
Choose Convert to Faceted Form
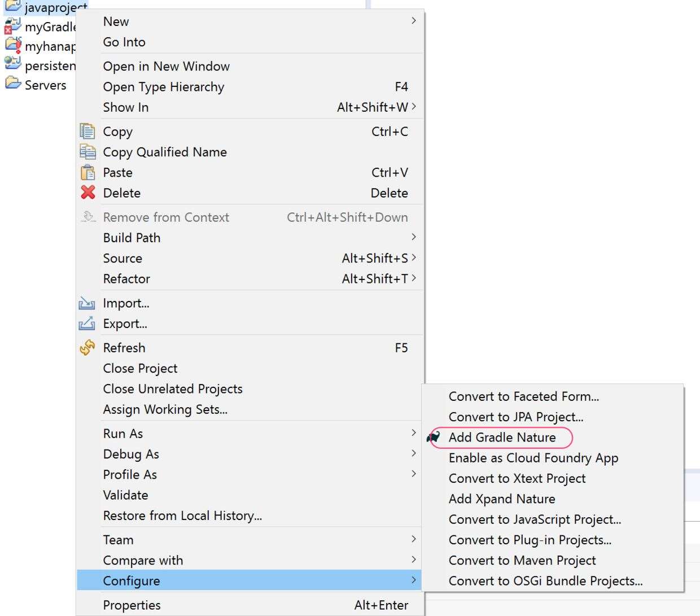523,396
